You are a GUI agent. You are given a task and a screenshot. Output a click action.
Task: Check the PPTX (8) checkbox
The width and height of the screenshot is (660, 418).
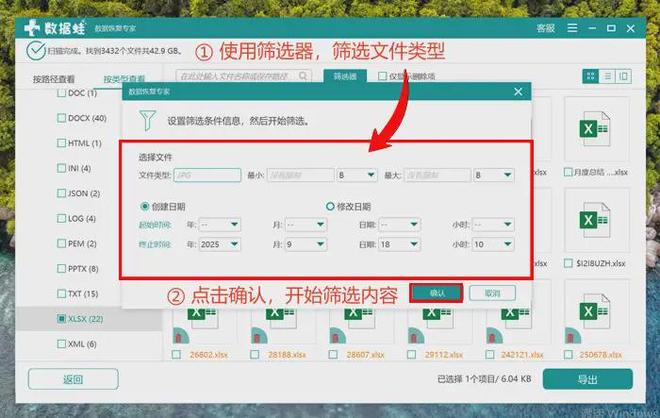click(61, 269)
